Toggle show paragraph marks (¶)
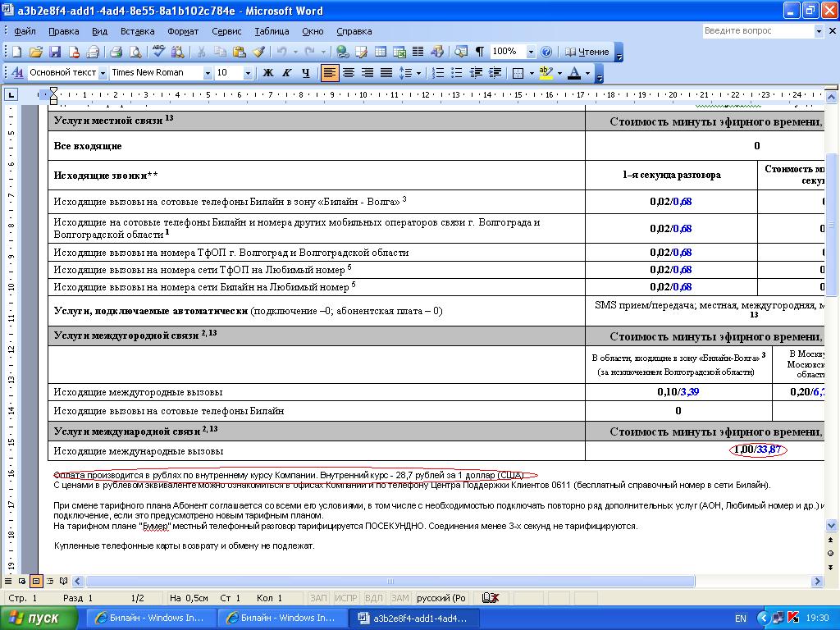 pyautogui.click(x=479, y=52)
